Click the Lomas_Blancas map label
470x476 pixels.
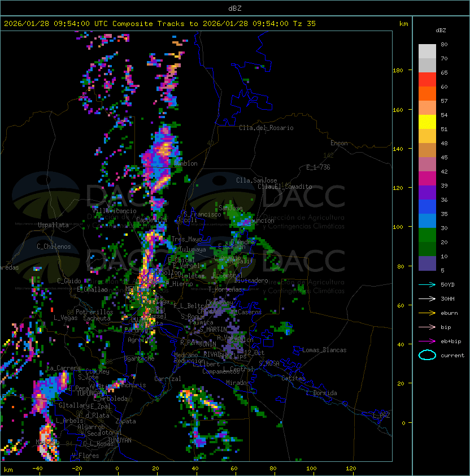tap(324, 350)
